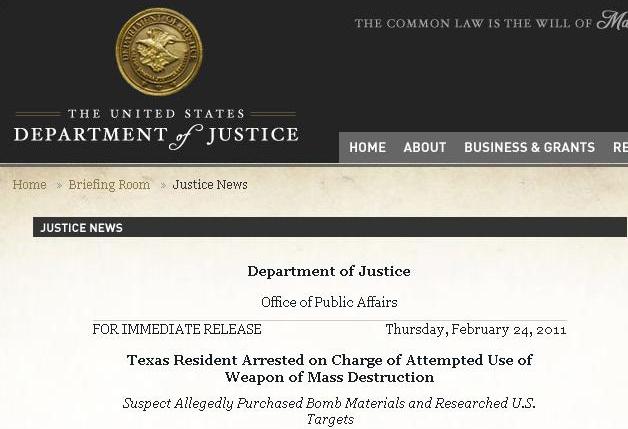Click the arrow separator after Briefing Room
The image size is (628, 429).
[163, 185]
